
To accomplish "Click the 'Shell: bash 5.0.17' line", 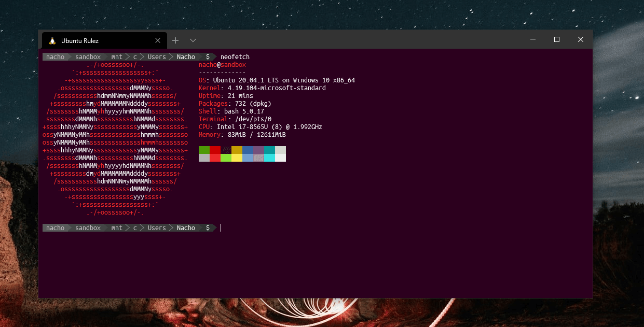I will click(x=231, y=111).
